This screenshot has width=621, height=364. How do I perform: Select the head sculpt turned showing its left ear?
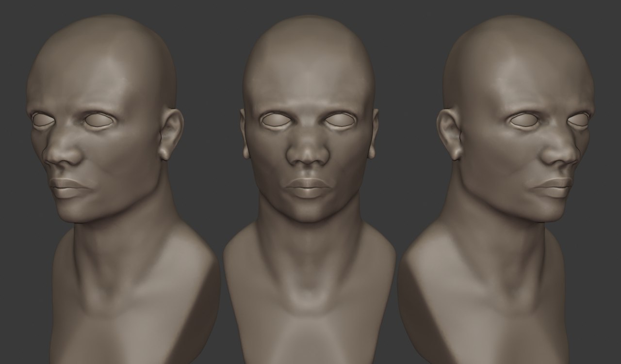pyautogui.click(x=124, y=189)
